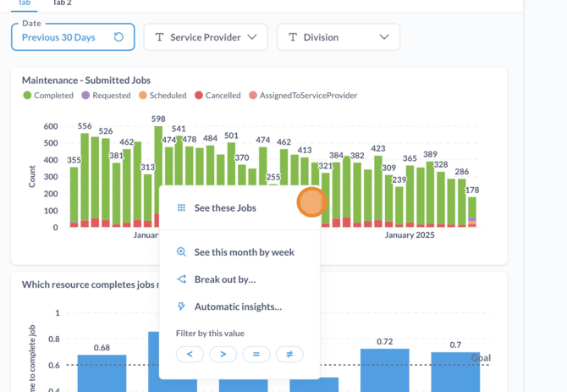Viewport: 567px width, 392px height.
Task: Open Automatic insights…
Action: [239, 306]
